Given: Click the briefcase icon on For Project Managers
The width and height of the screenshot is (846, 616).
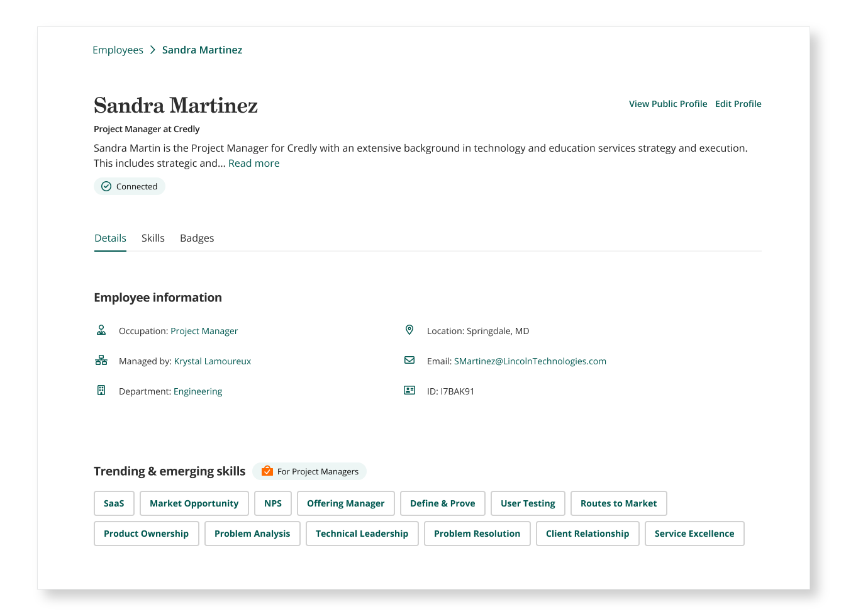Looking at the screenshot, I should click(x=267, y=471).
